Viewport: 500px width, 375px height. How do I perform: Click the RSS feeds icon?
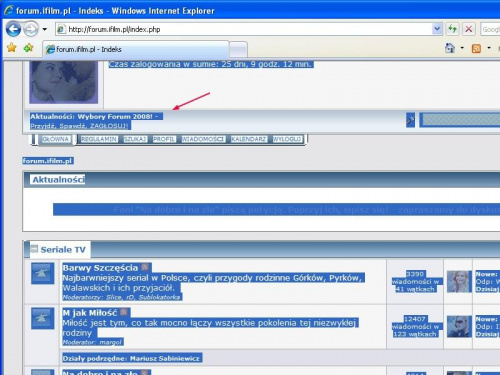click(476, 49)
